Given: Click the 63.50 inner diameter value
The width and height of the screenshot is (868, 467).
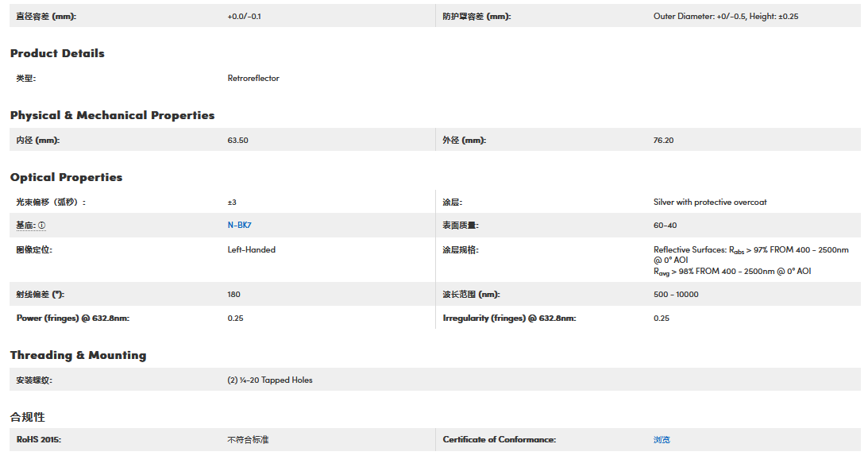Looking at the screenshot, I should 237,141.
